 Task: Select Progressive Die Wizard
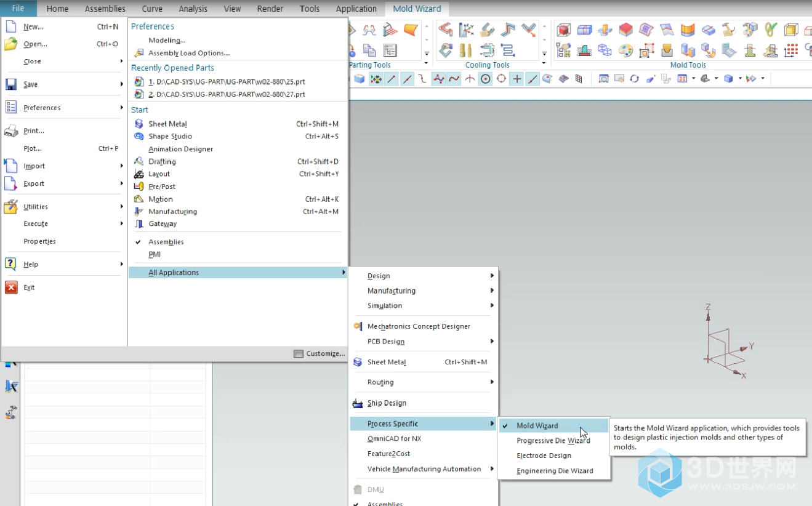[x=553, y=441]
